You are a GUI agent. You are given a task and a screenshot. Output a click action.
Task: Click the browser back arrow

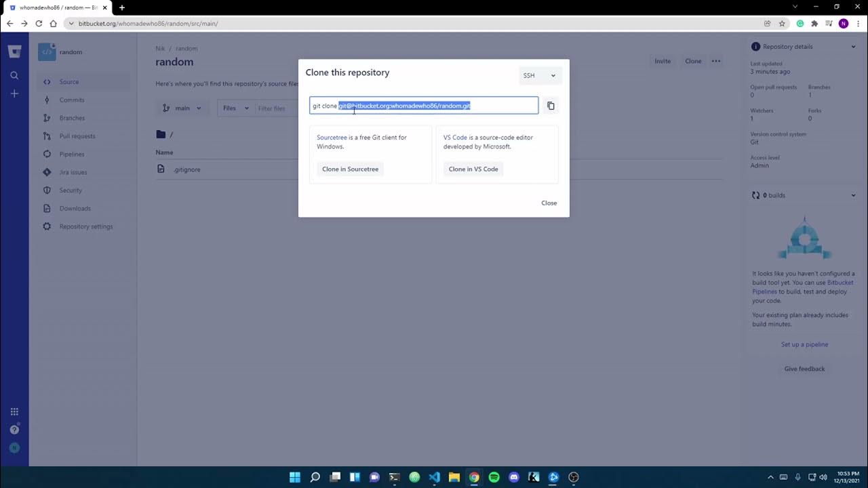coord(9,23)
